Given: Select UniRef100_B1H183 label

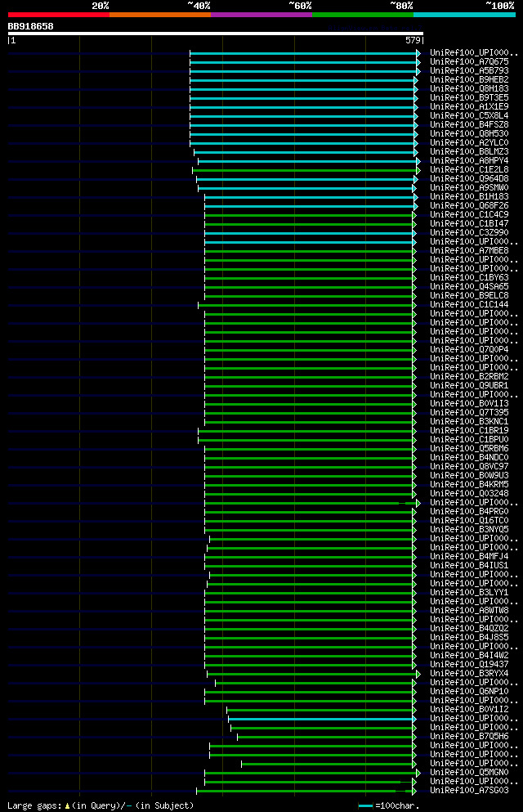Looking at the screenshot, I should [x=469, y=197].
